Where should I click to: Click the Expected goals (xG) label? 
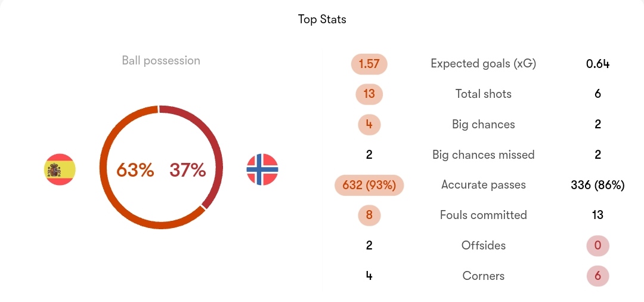click(x=484, y=64)
